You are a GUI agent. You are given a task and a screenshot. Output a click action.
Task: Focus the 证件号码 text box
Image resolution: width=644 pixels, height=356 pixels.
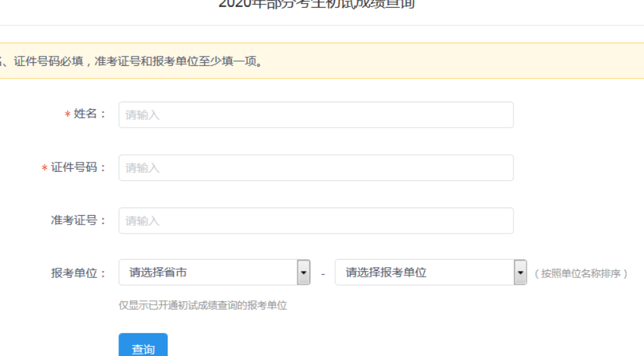tap(316, 168)
